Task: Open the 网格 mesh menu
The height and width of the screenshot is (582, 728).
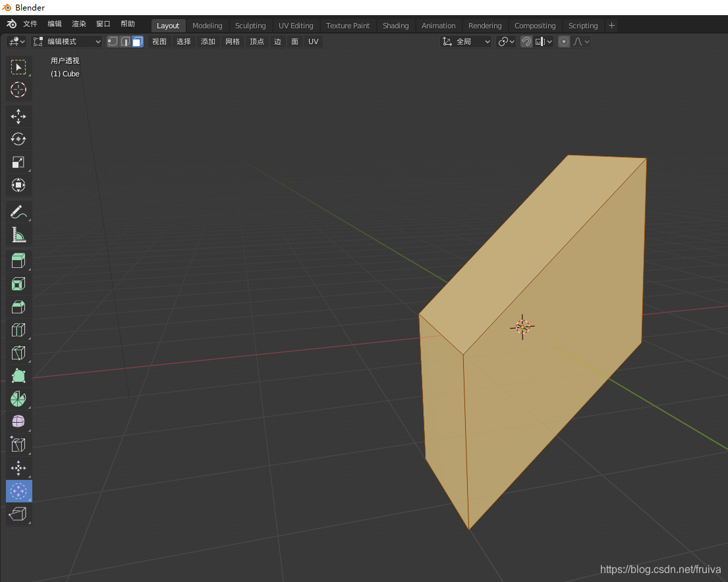Action: click(x=233, y=41)
